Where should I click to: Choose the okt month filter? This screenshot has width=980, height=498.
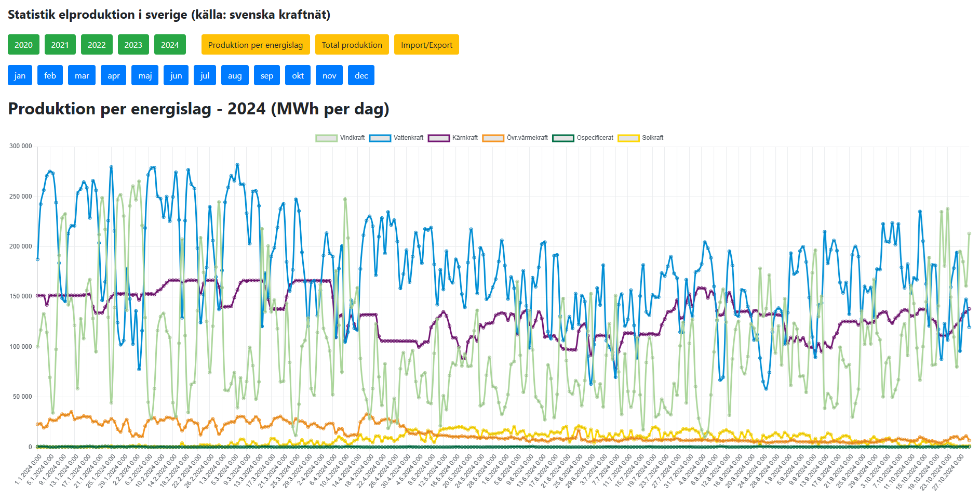[298, 75]
